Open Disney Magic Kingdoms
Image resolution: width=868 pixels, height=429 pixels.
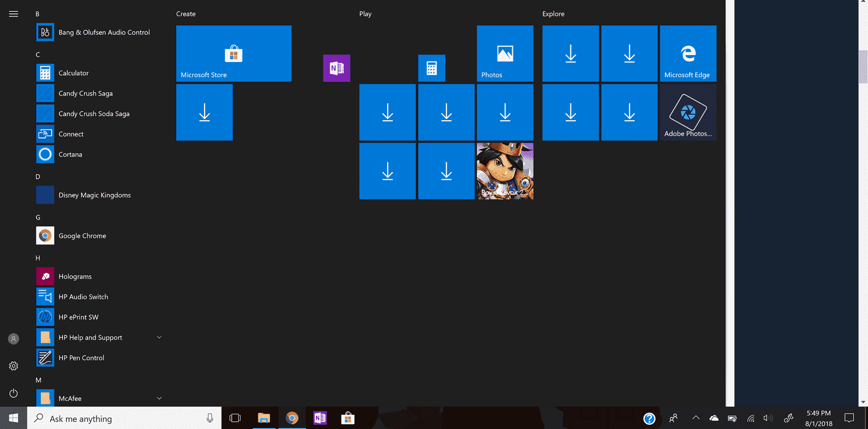coord(100,195)
